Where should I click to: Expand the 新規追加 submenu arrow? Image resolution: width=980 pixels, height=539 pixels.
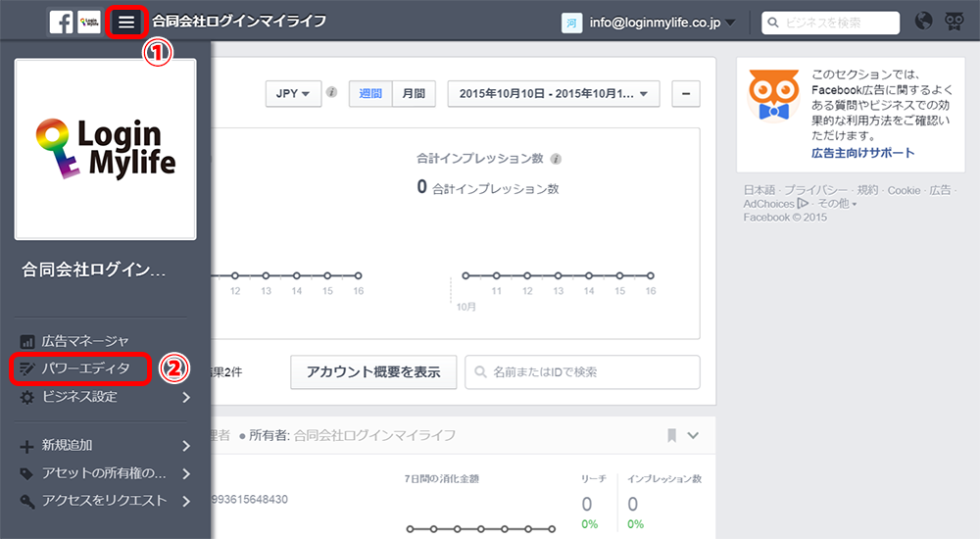click(186, 446)
